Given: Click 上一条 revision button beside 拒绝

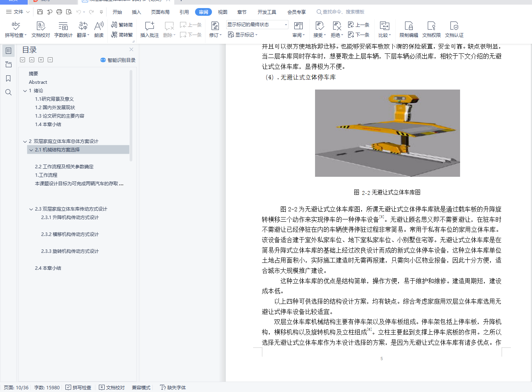Looking at the screenshot, I should [359, 25].
